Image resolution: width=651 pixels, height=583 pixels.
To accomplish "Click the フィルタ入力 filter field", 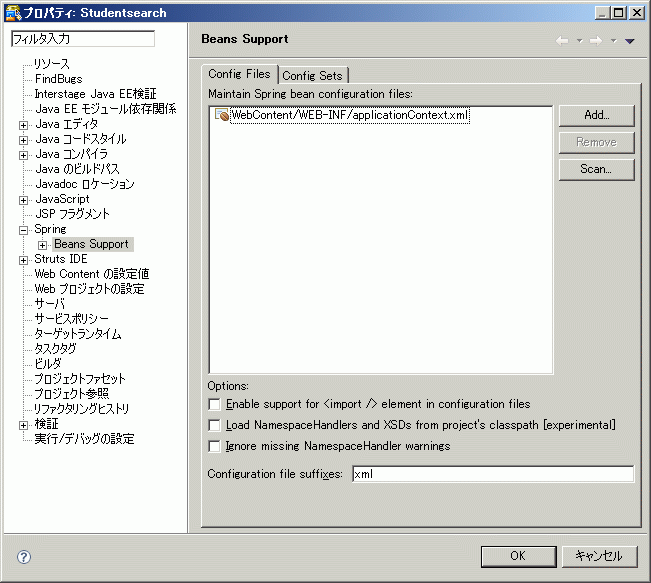I will 83,39.
